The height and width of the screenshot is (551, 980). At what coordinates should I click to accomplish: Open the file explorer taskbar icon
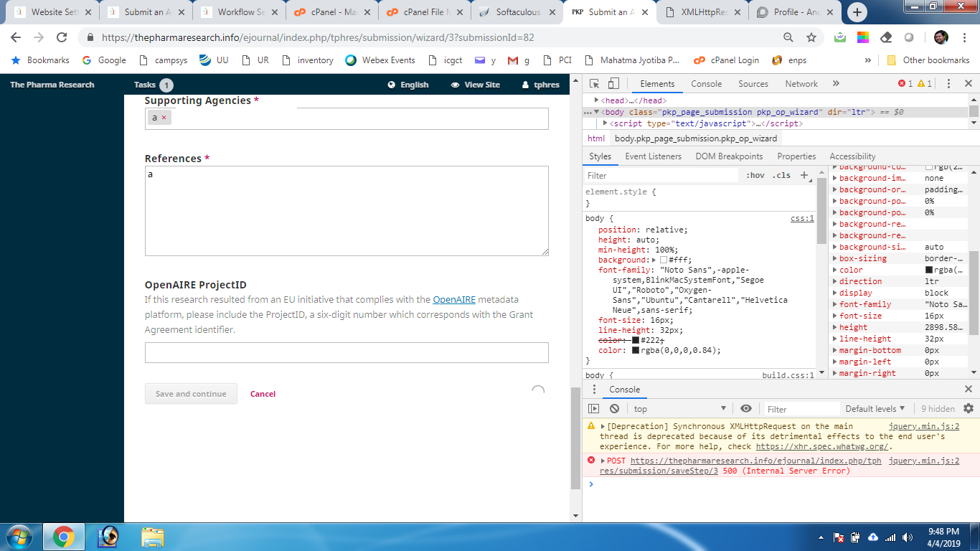tap(153, 537)
